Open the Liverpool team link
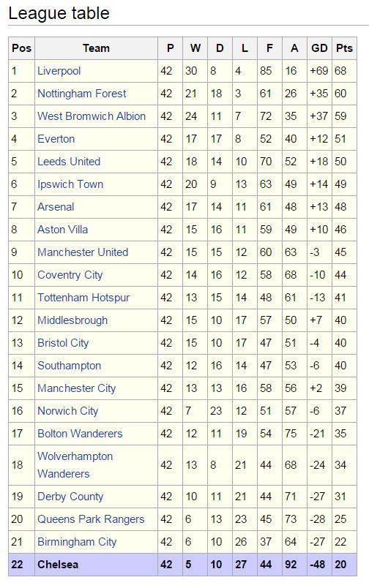 59,71
